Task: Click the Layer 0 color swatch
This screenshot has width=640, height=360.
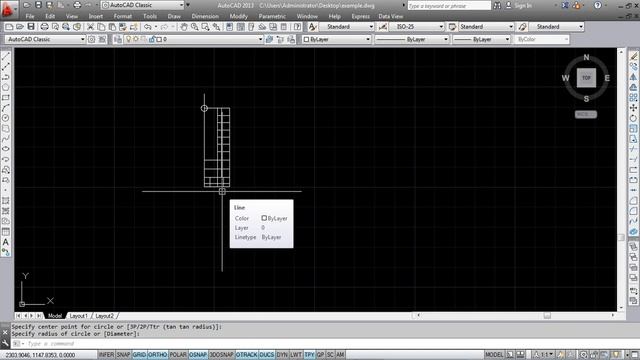Action: point(159,39)
